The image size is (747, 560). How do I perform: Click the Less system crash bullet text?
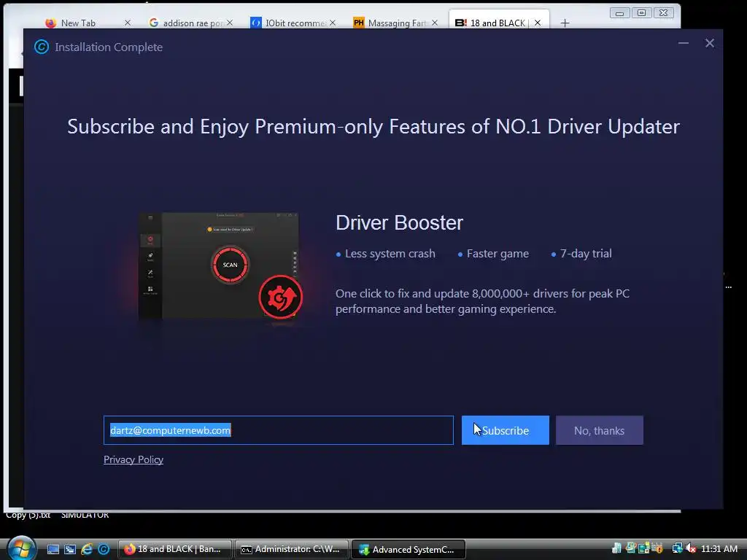point(390,254)
